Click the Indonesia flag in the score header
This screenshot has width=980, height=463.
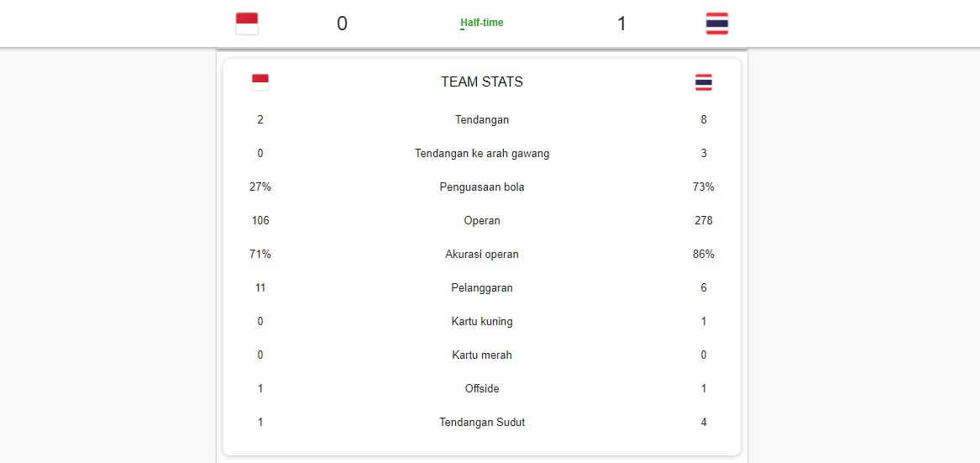pyautogui.click(x=247, y=24)
